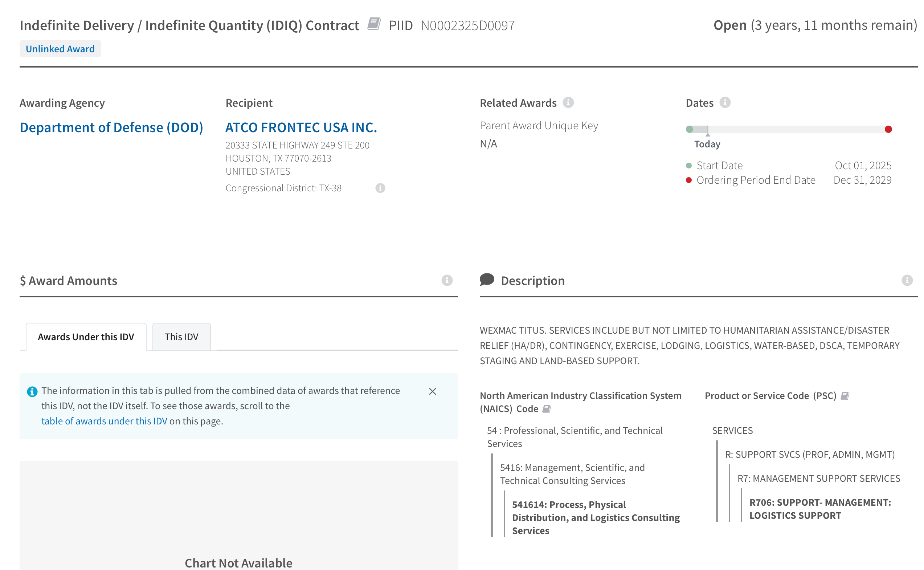Image resolution: width=924 pixels, height=570 pixels.
Task: Click the info icon next to Related Awards
Action: pyautogui.click(x=568, y=102)
